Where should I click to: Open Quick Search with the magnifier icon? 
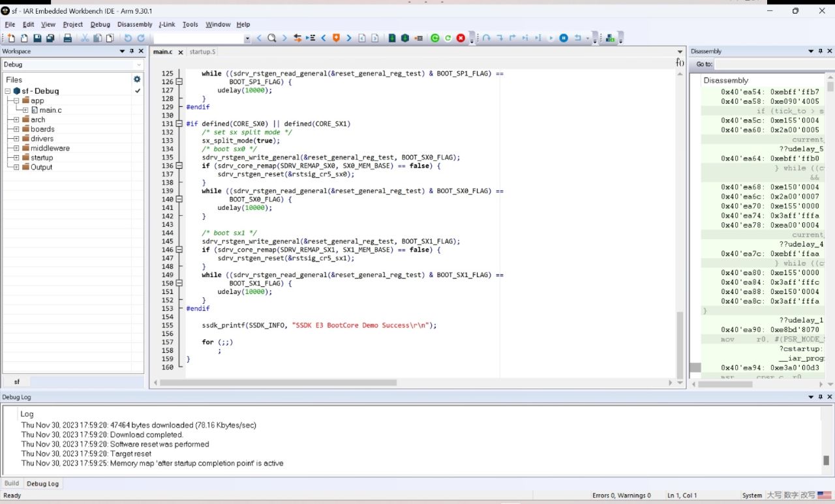pyautogui.click(x=273, y=37)
